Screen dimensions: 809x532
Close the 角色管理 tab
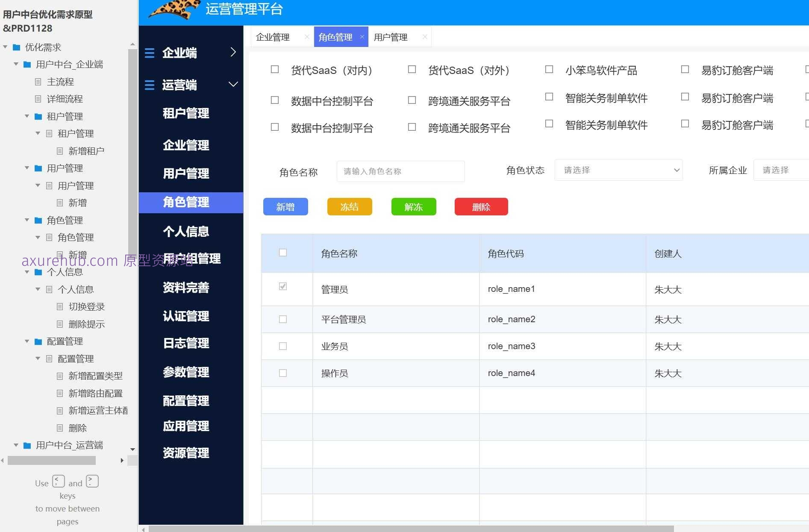pos(362,37)
